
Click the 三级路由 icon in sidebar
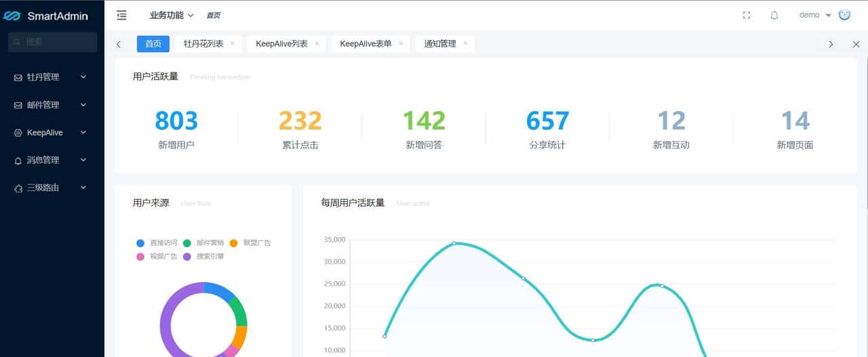[x=18, y=188]
